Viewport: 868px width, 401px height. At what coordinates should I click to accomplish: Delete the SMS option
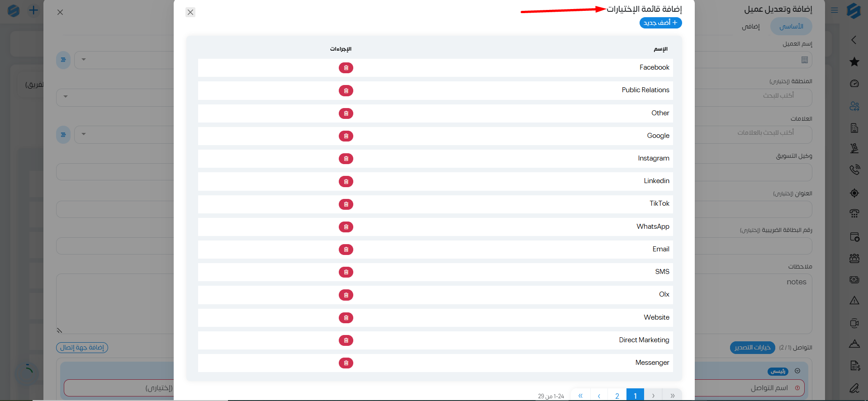click(x=346, y=272)
